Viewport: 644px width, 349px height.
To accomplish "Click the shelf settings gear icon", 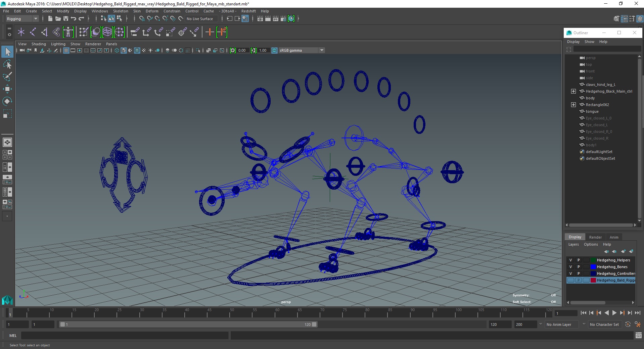I will [x=9, y=35].
